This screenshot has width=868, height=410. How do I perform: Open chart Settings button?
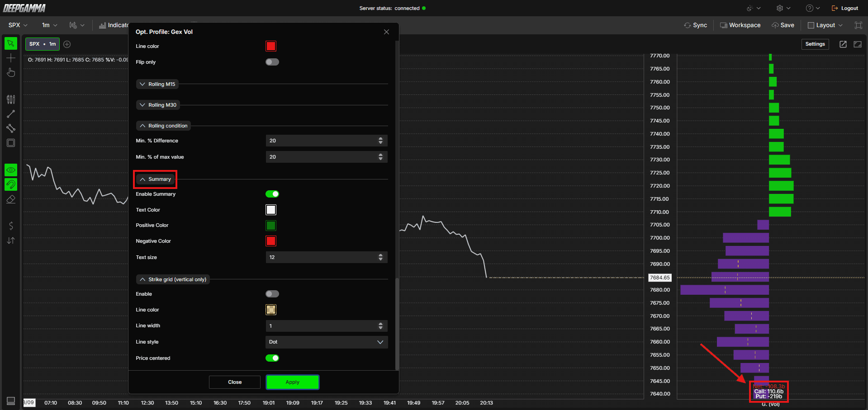(815, 44)
